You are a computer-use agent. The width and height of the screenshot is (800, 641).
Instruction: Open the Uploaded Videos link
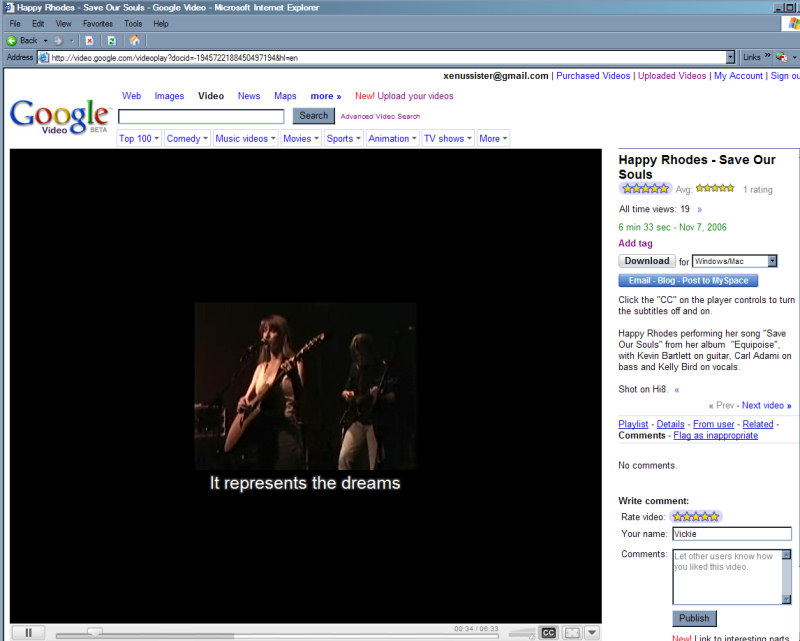point(672,76)
